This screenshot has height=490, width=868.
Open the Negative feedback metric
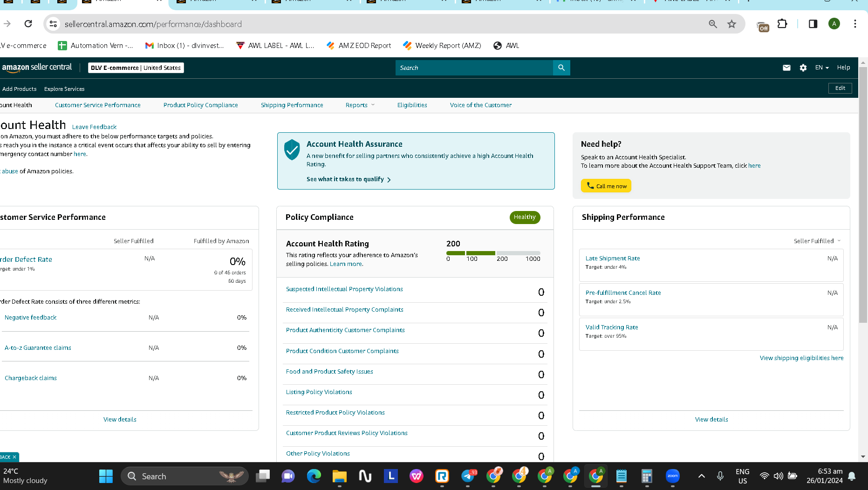[30, 318]
